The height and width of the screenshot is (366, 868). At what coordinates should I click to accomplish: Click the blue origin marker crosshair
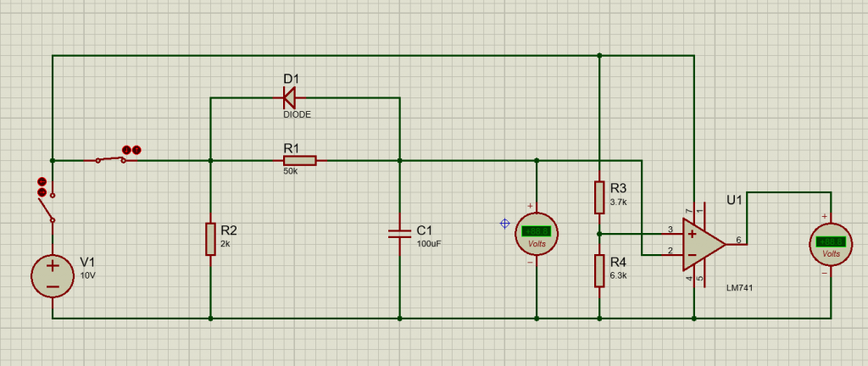tap(505, 224)
